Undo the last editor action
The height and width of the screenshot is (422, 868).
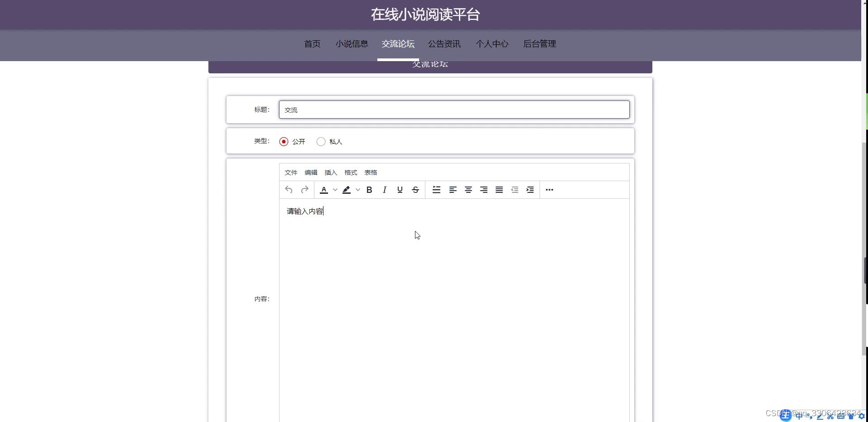click(x=289, y=190)
